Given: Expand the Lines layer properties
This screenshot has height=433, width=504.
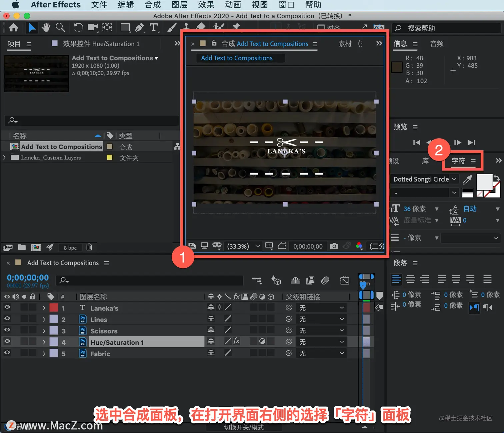Looking at the screenshot, I should click(x=44, y=319).
